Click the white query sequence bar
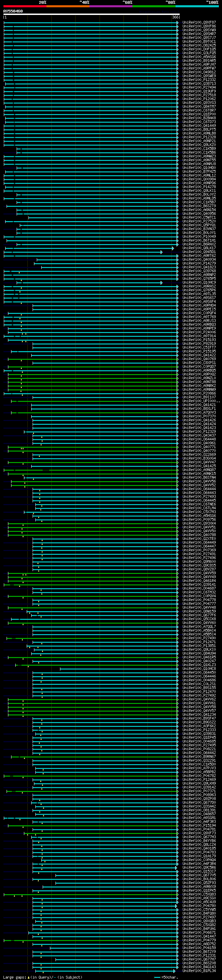Screen dimensions: 222x980 92,15
